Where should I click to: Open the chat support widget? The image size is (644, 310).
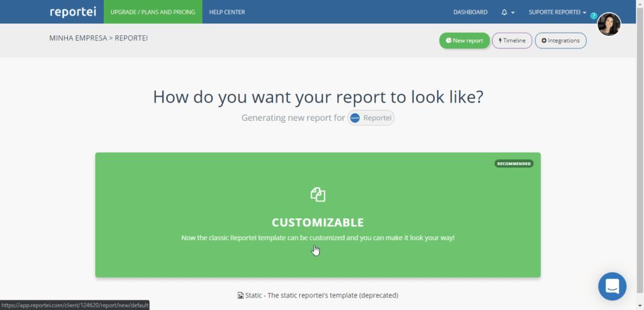click(612, 285)
